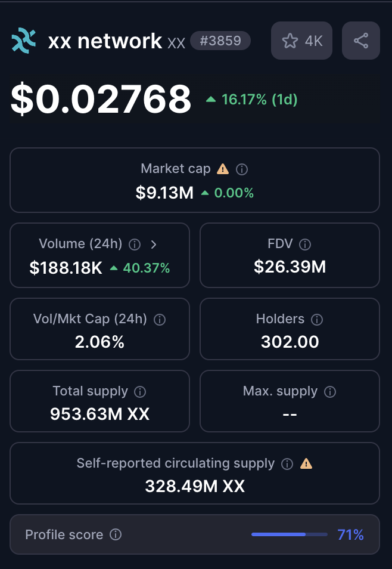The image size is (392, 569).
Task: Open the Profile score info icon
Action: [116, 534]
